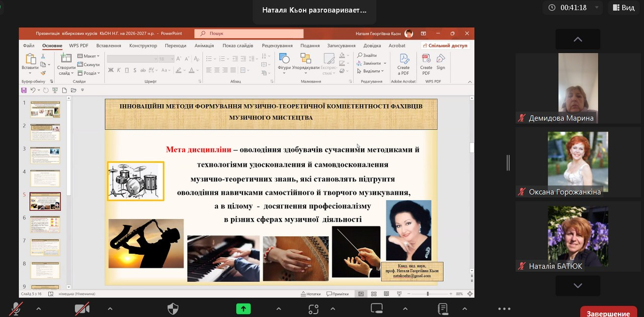Open the Вид view layout menu
Screen dimensions: 644x317
[x=623, y=8]
